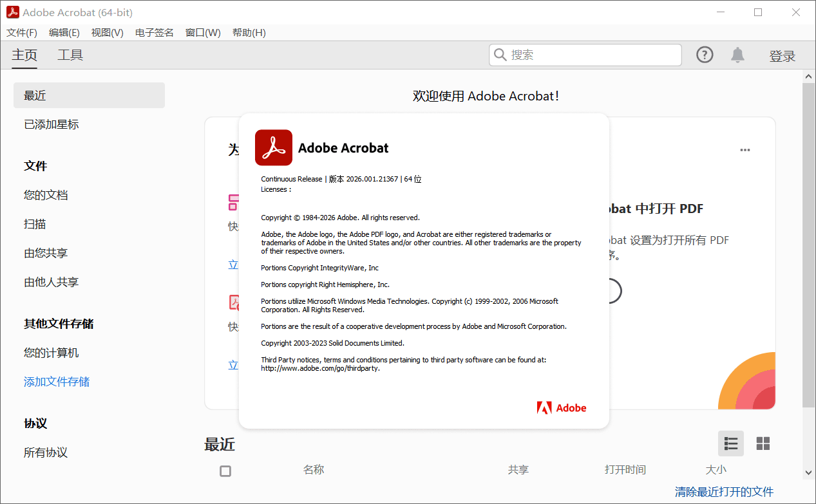Click the search magnifier icon
This screenshot has height=504, width=816.
click(x=500, y=55)
